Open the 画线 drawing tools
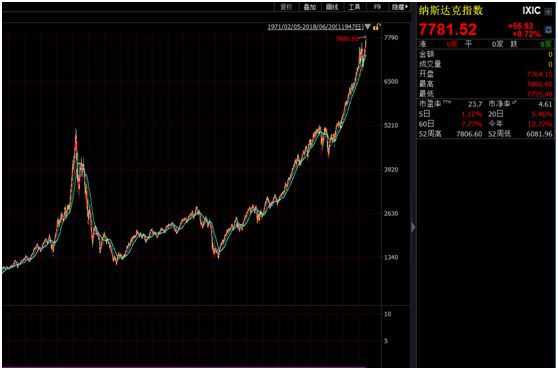 coord(332,7)
